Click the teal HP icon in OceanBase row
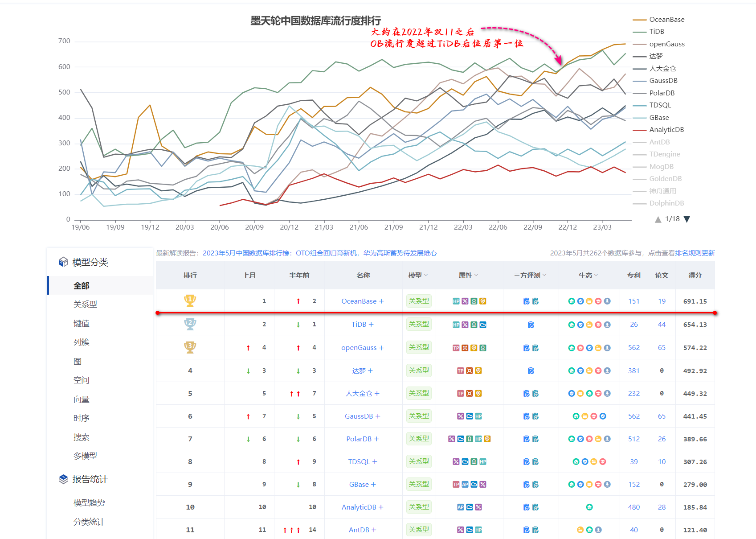This screenshot has height=539, width=756. click(456, 301)
